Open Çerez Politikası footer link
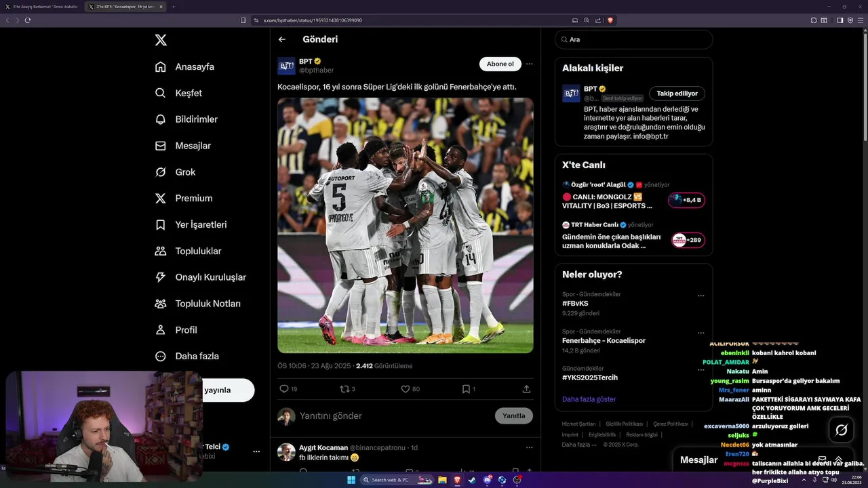This screenshot has width=868, height=488. (670, 424)
